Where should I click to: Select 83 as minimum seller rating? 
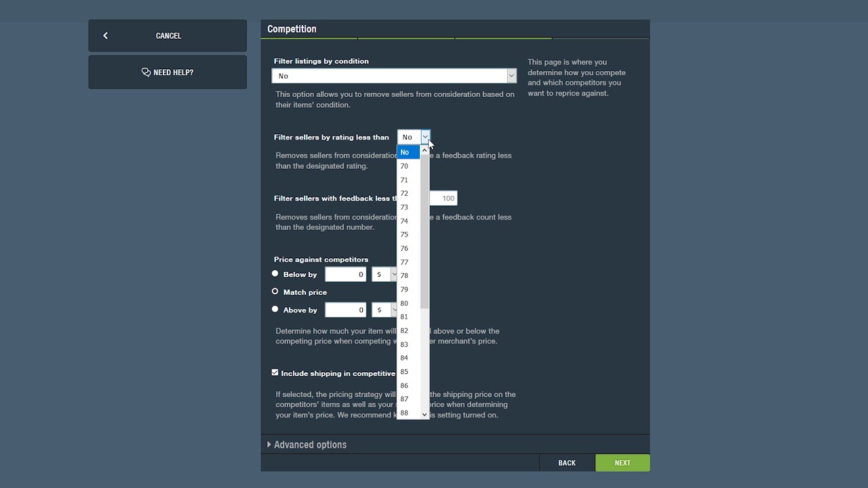[x=409, y=344]
